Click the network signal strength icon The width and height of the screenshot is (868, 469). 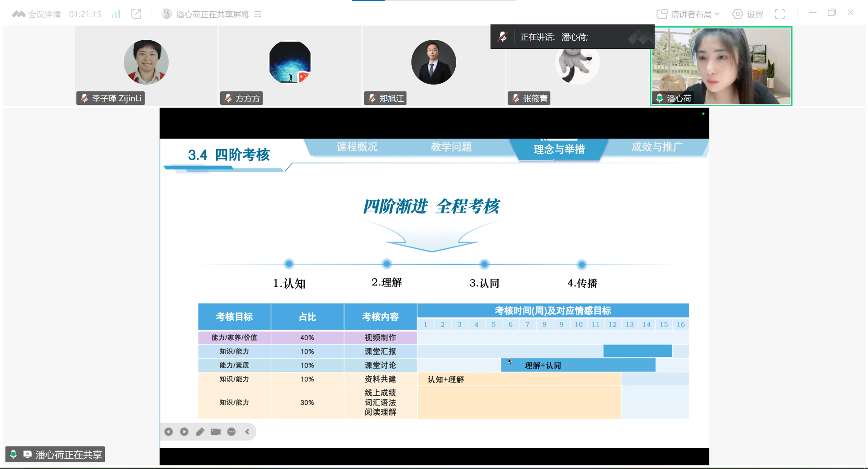[116, 14]
